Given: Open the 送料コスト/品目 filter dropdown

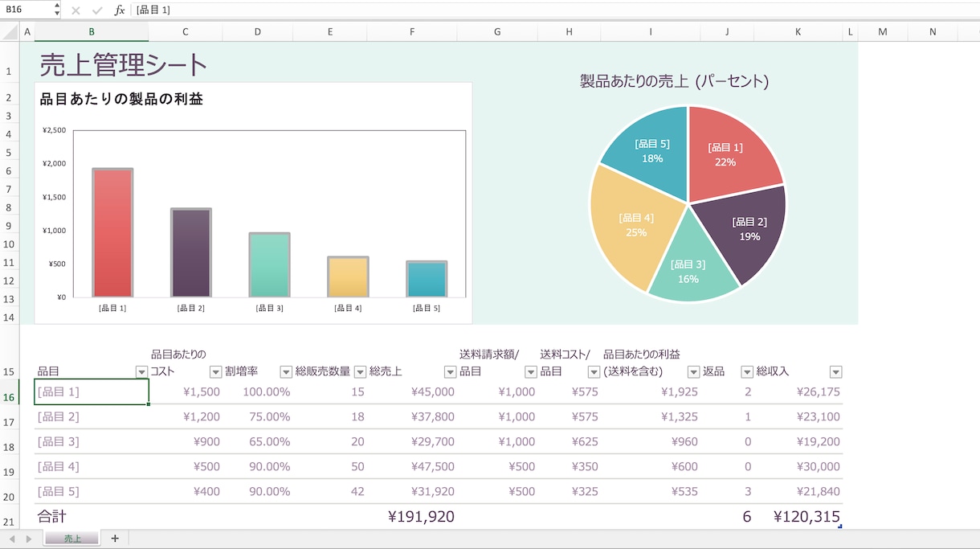Looking at the screenshot, I should [594, 372].
